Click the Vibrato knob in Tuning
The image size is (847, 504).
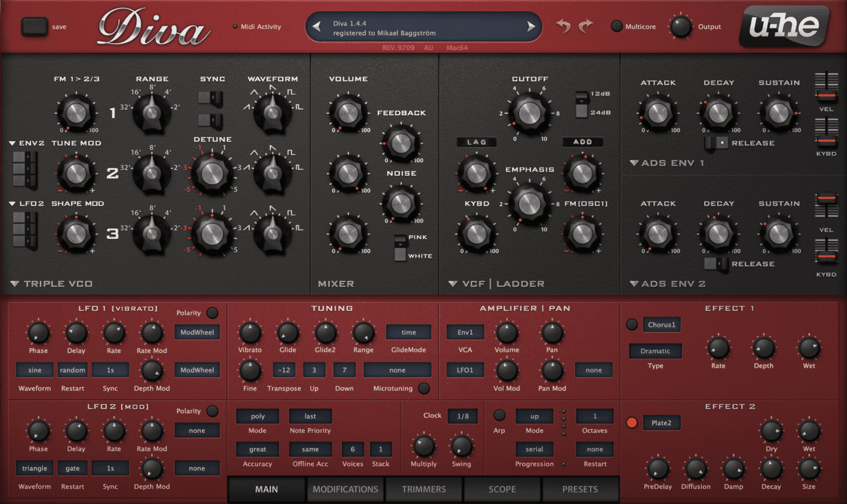250,333
